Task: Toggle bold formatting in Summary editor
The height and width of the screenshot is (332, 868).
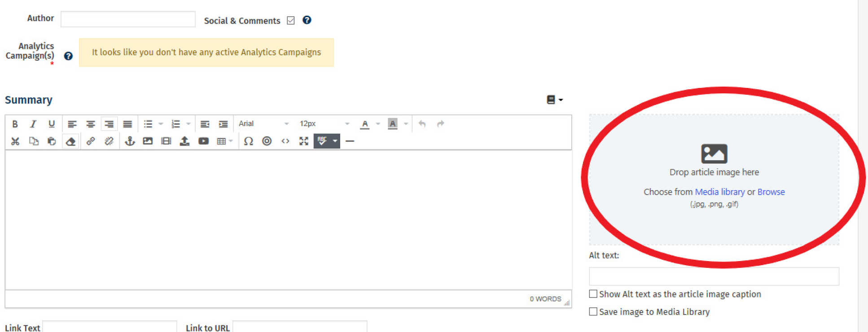Action: click(x=15, y=124)
